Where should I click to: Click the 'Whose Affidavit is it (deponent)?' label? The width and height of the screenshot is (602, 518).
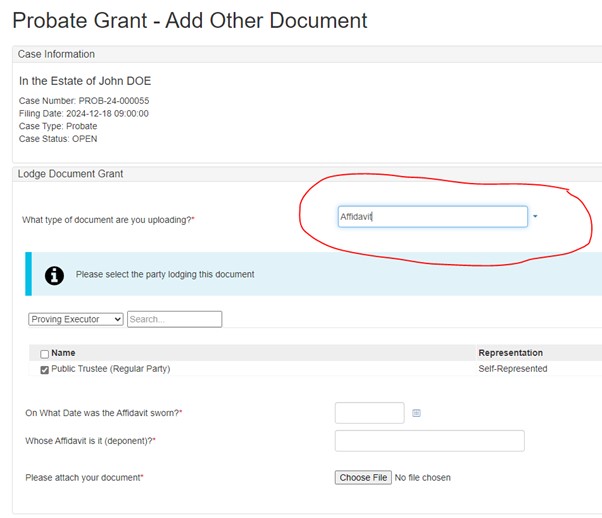click(x=90, y=441)
